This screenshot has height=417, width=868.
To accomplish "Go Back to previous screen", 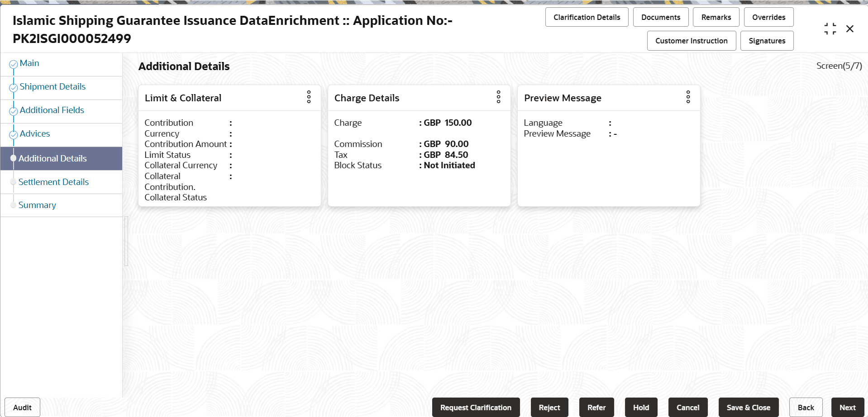I will (x=806, y=408).
